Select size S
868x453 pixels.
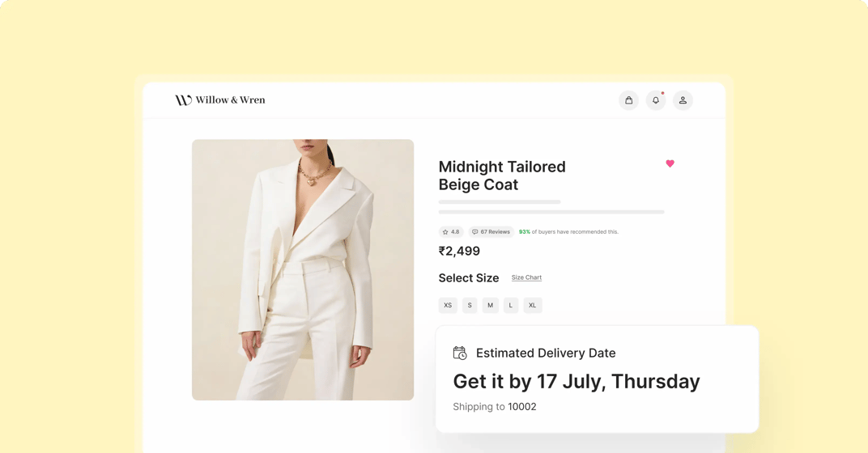[470, 305]
